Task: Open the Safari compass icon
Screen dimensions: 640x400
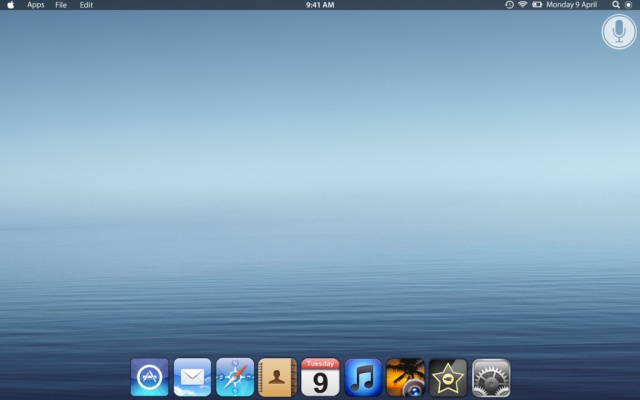Action: click(235, 378)
